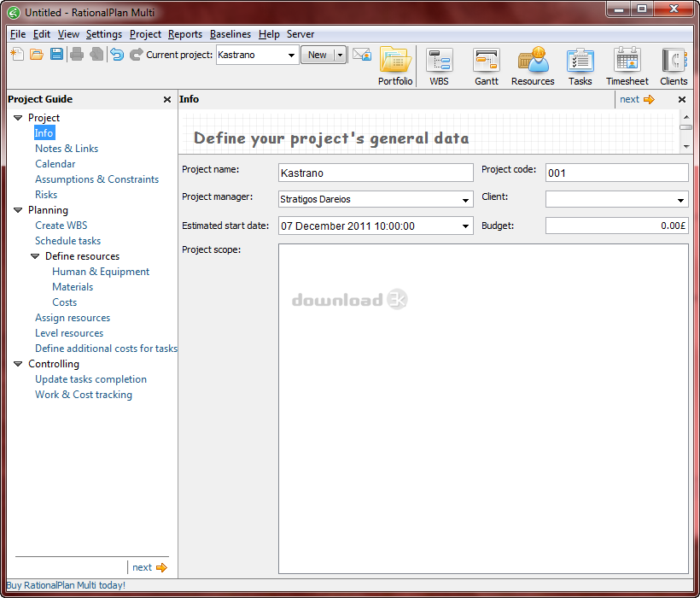The height and width of the screenshot is (598, 700).
Task: Print using the printer icon
Action: (77, 55)
